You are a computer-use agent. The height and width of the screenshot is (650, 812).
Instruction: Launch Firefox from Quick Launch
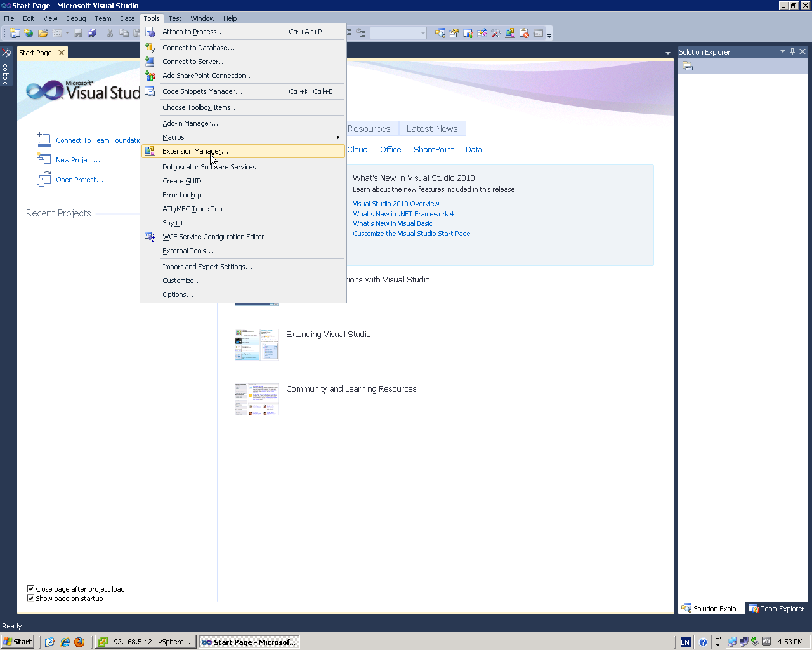pyautogui.click(x=79, y=642)
